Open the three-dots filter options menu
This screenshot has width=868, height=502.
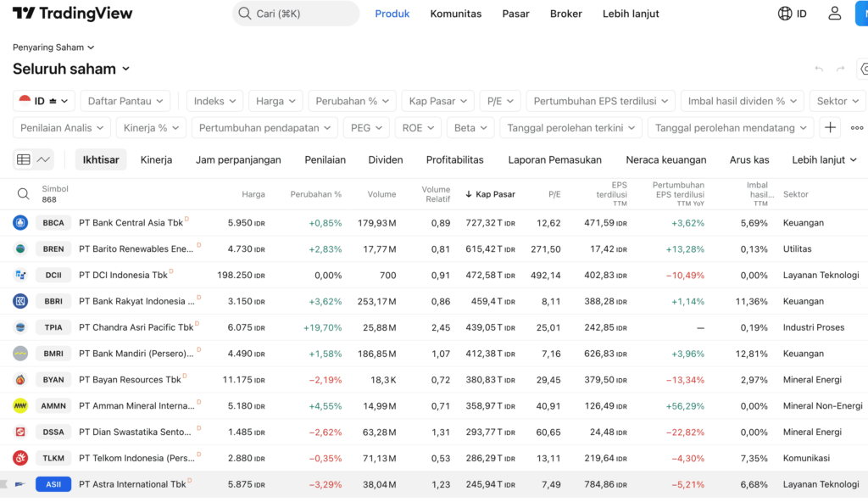click(x=857, y=127)
